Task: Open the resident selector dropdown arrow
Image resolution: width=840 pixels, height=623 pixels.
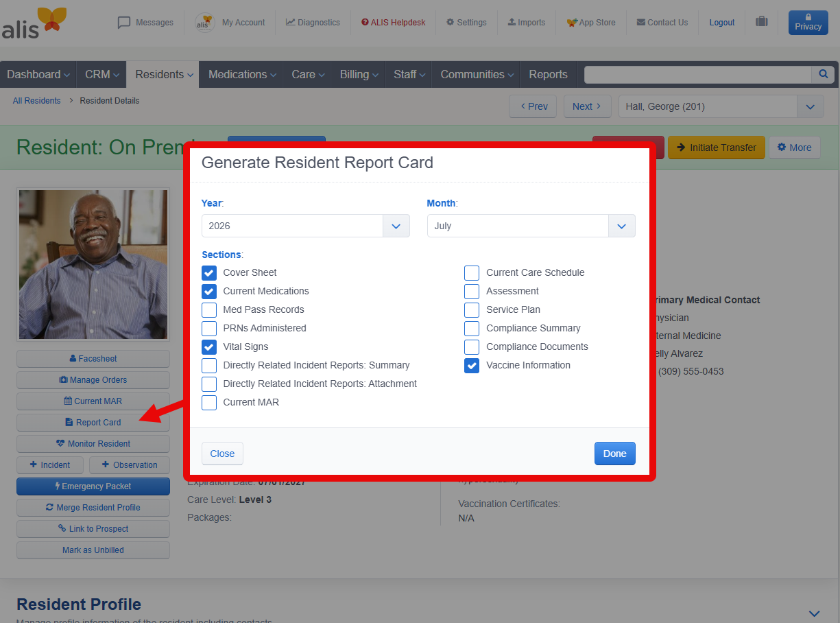Action: click(x=811, y=106)
